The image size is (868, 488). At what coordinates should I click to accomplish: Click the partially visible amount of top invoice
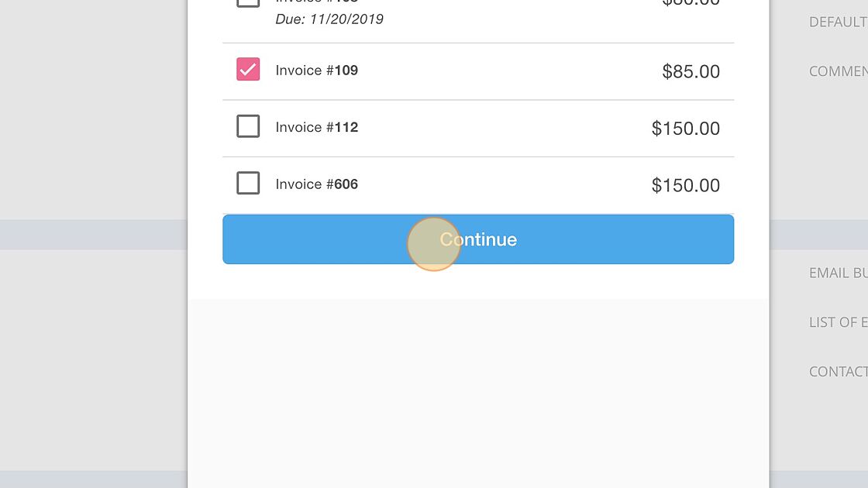691,3
